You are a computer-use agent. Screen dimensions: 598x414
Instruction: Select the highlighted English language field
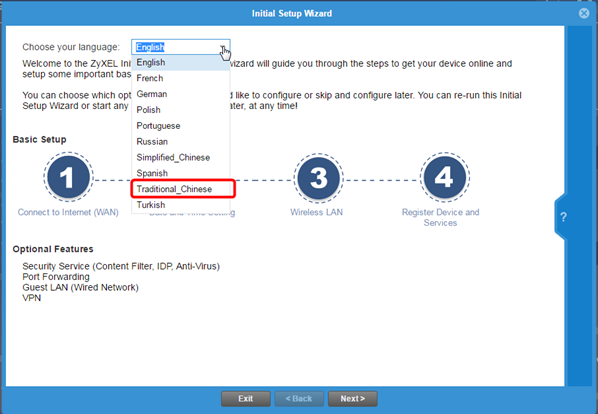point(180,47)
